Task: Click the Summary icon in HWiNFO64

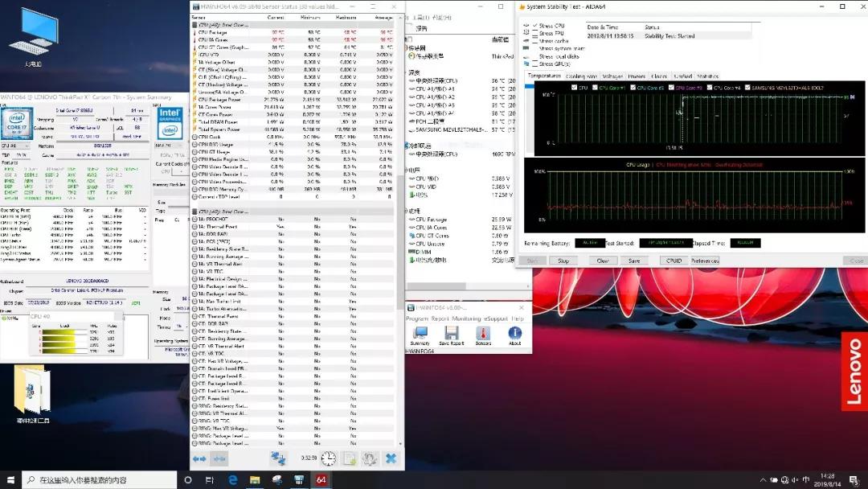Action: coord(420,334)
